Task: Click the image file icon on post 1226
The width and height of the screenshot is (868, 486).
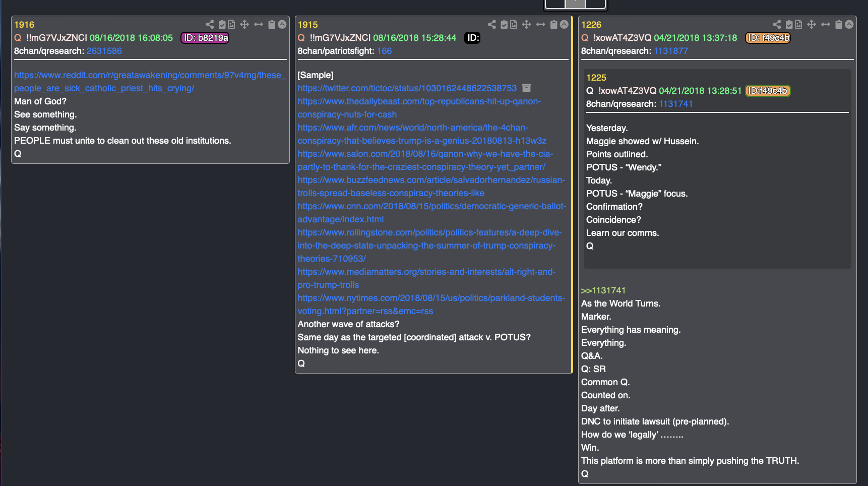Action: point(798,24)
